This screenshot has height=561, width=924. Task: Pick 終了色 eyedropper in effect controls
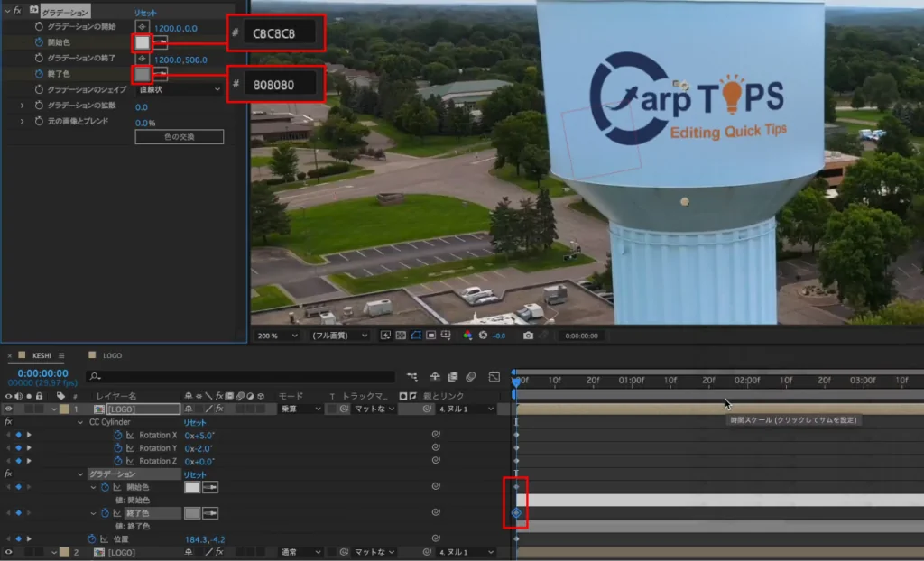(x=161, y=74)
